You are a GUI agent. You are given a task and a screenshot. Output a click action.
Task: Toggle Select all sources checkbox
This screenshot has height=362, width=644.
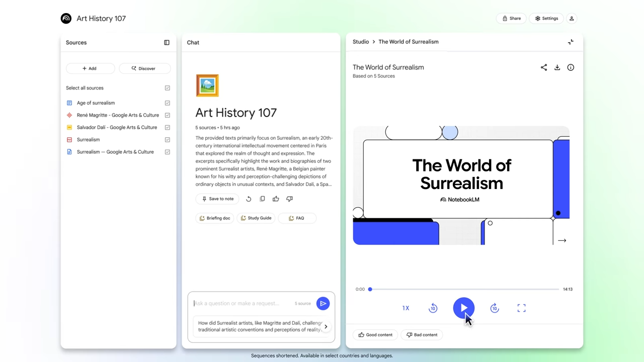(x=168, y=88)
